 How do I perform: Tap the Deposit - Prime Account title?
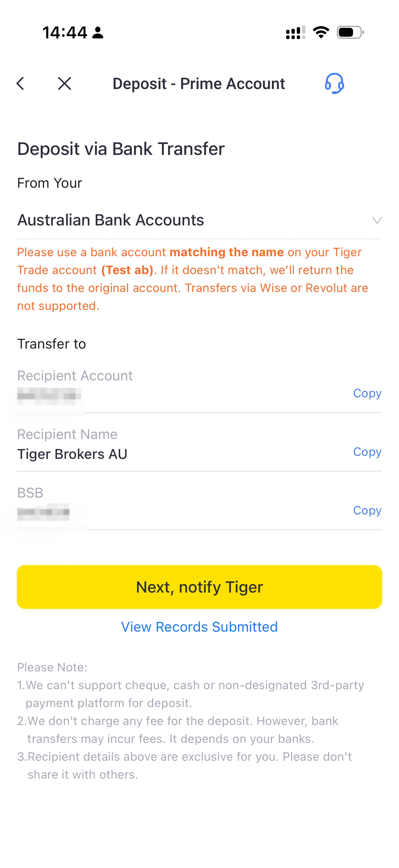(199, 83)
